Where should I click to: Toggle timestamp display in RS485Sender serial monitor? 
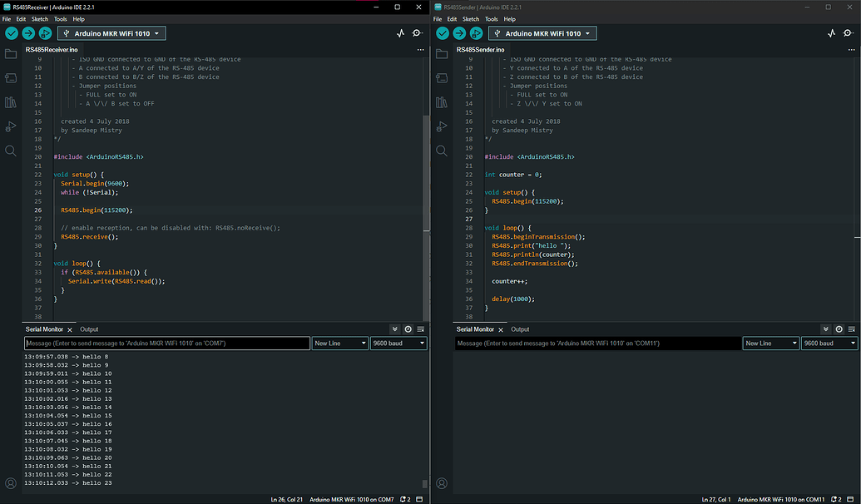(x=839, y=329)
